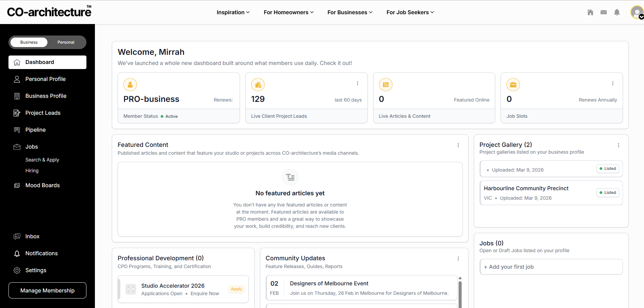Expand the Inspiration dropdown menu
Image resolution: width=644 pixels, height=308 pixels.
tap(233, 12)
